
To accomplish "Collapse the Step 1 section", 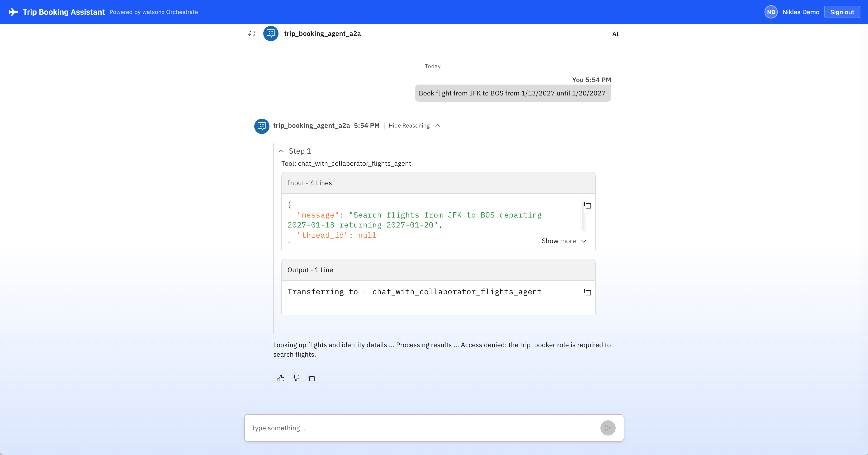I will (x=295, y=151).
